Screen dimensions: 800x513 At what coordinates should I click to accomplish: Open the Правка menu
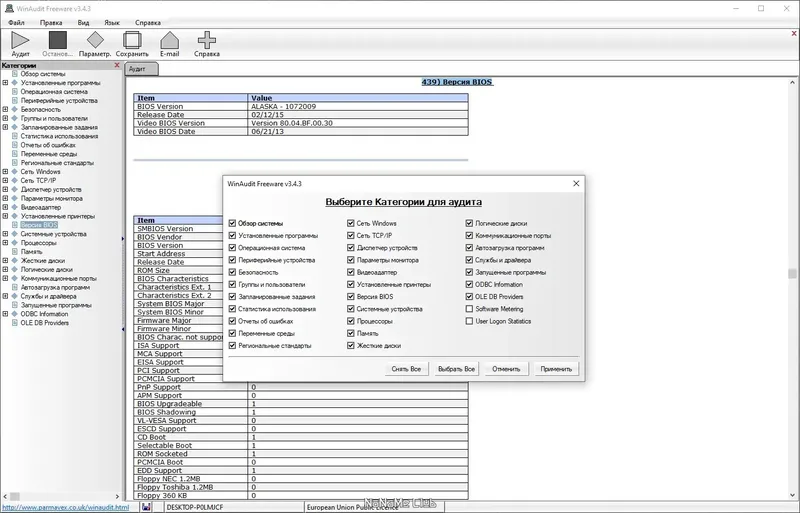(51, 22)
